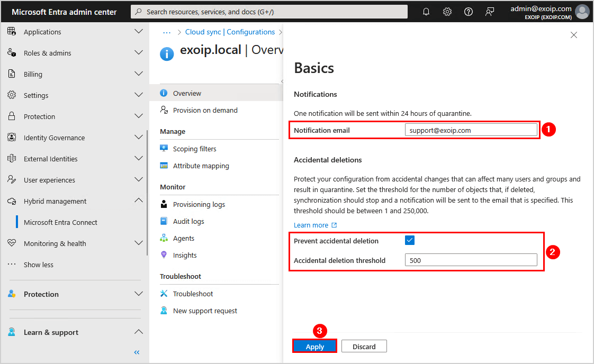Open Audit logs page
The width and height of the screenshot is (594, 364).
tap(188, 221)
